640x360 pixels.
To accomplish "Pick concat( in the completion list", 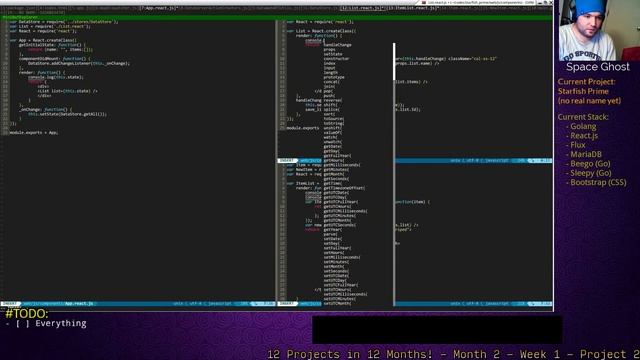I will (x=331, y=82).
